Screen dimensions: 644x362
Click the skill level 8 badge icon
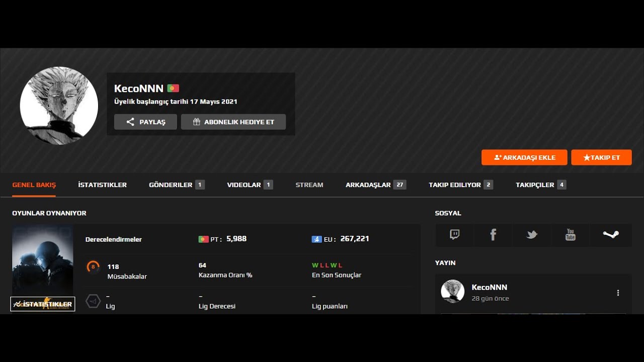pyautogui.click(x=93, y=267)
